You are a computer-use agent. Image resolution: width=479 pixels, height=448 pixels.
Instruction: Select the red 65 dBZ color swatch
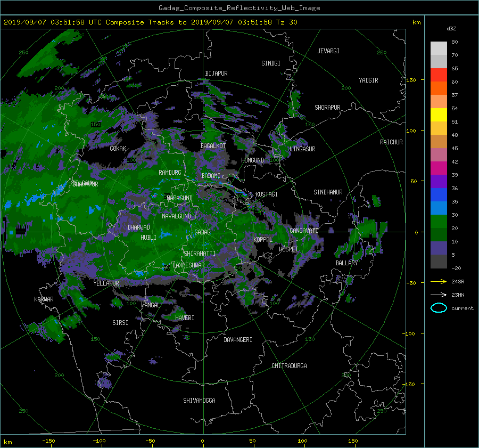pyautogui.click(x=439, y=75)
